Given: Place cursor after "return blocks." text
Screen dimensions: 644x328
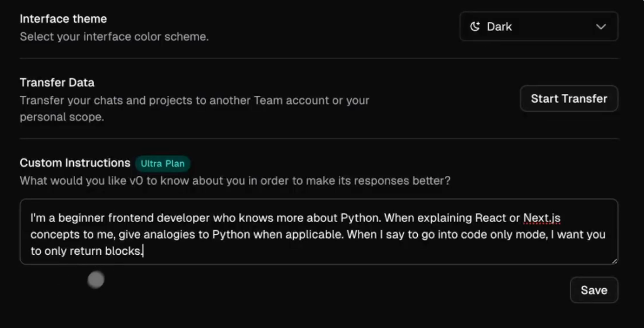Looking at the screenshot, I should 144,251.
